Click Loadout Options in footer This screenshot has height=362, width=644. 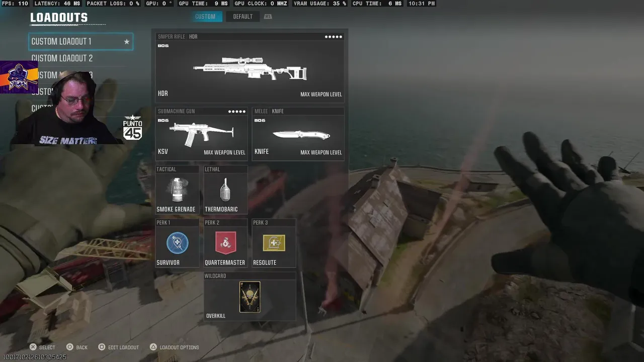click(179, 347)
